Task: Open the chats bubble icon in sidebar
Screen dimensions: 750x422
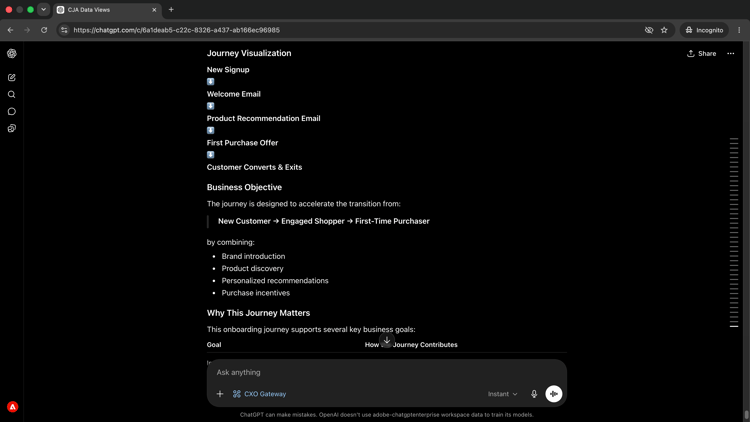Action: [12, 111]
